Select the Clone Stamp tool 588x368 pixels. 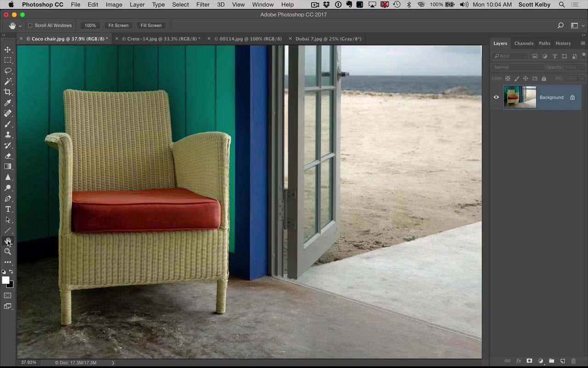[x=7, y=135]
